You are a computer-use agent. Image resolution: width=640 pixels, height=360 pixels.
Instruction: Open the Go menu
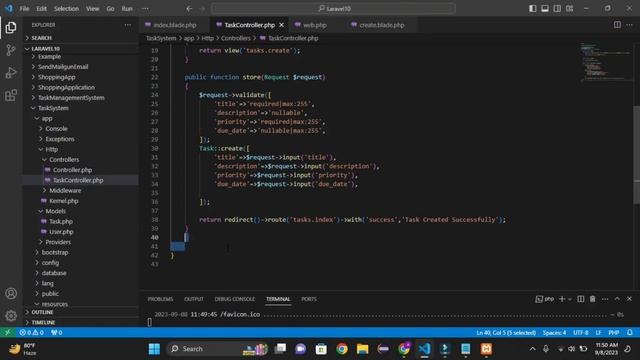110,9
